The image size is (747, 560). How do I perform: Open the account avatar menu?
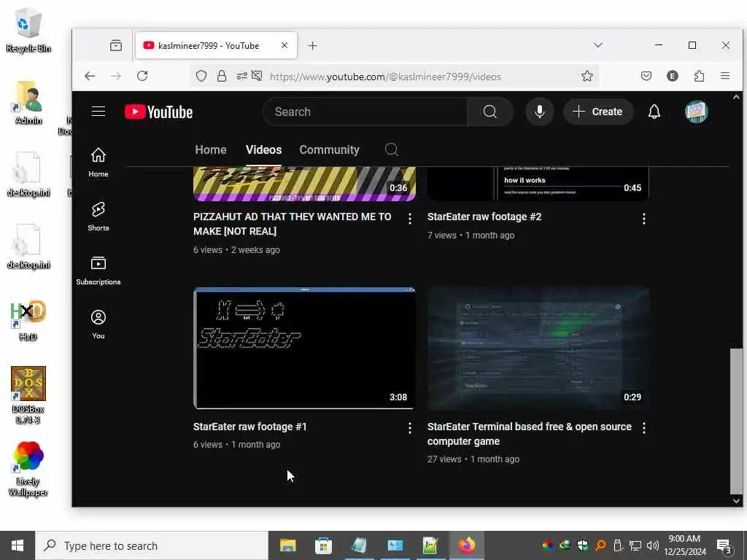pos(696,112)
